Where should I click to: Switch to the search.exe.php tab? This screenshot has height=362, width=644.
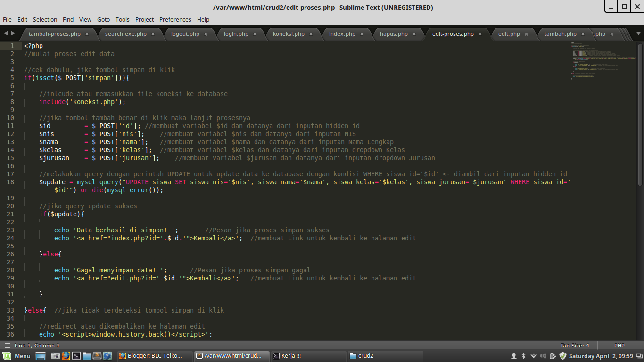pos(126,34)
